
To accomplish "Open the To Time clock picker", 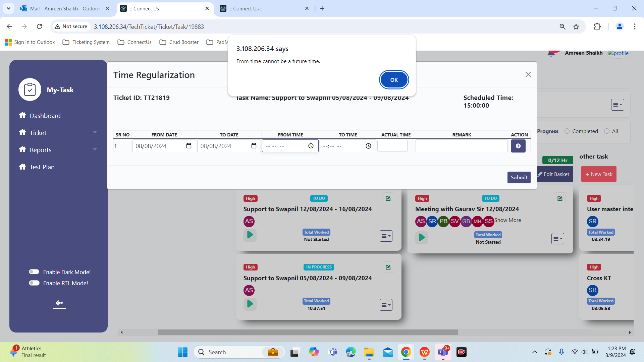I will coord(368,146).
